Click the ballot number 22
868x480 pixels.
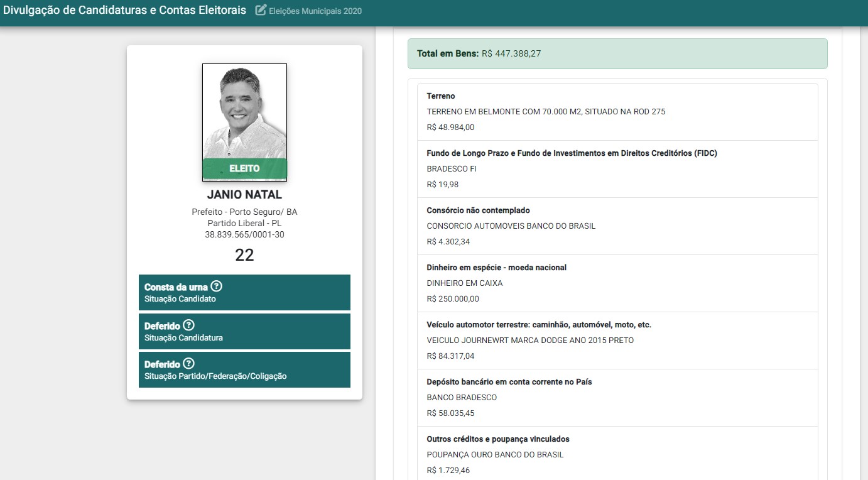tap(244, 255)
